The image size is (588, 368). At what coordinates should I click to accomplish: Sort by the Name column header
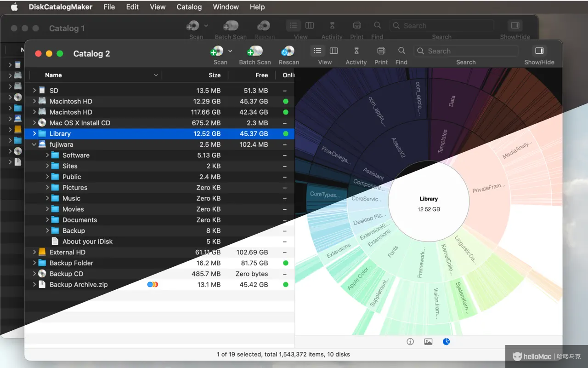[x=53, y=75]
